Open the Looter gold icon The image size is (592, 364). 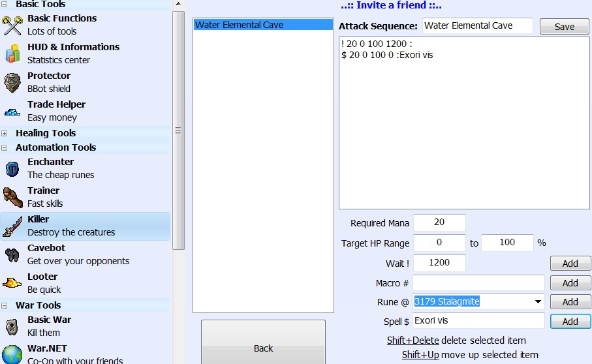tap(12, 283)
